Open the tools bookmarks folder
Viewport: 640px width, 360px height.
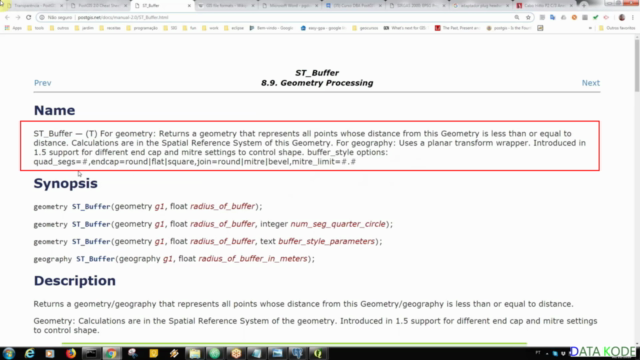pyautogui.click(x=36, y=28)
